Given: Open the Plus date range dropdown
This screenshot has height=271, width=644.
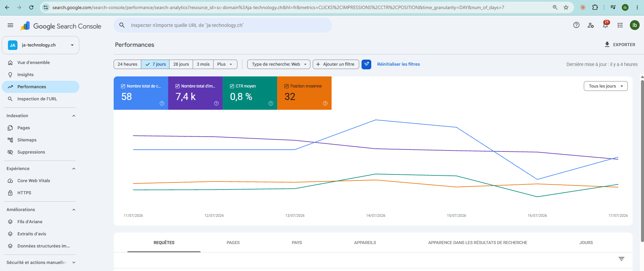Looking at the screenshot, I should pos(225,64).
